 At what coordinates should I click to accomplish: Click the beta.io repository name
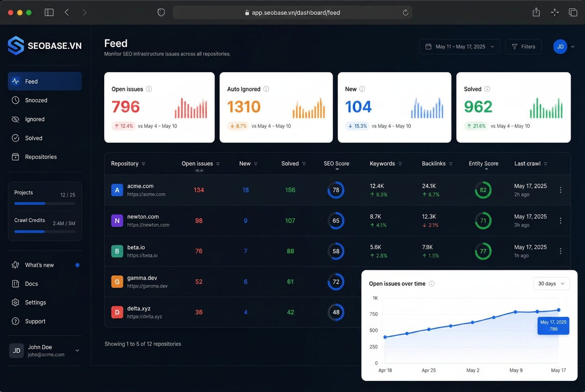click(x=136, y=247)
